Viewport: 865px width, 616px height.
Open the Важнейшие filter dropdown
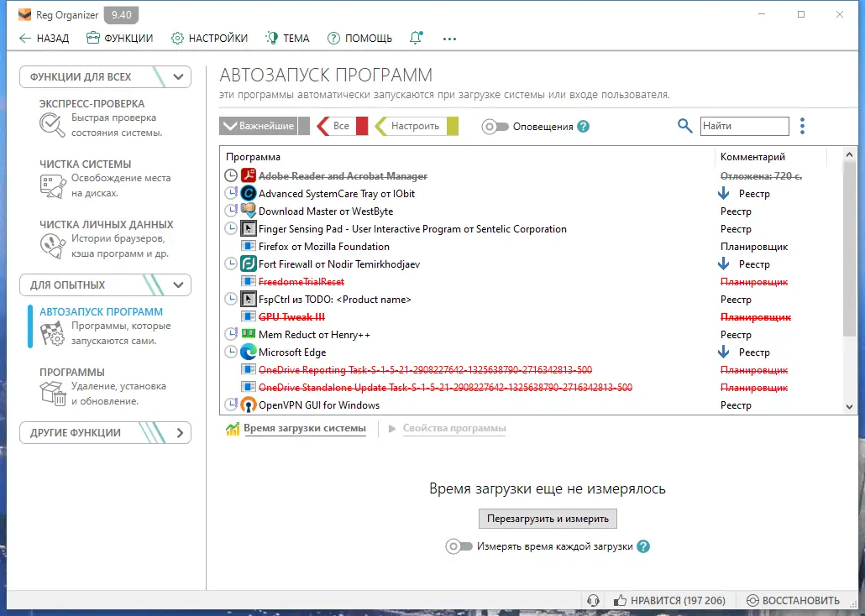tap(258, 126)
